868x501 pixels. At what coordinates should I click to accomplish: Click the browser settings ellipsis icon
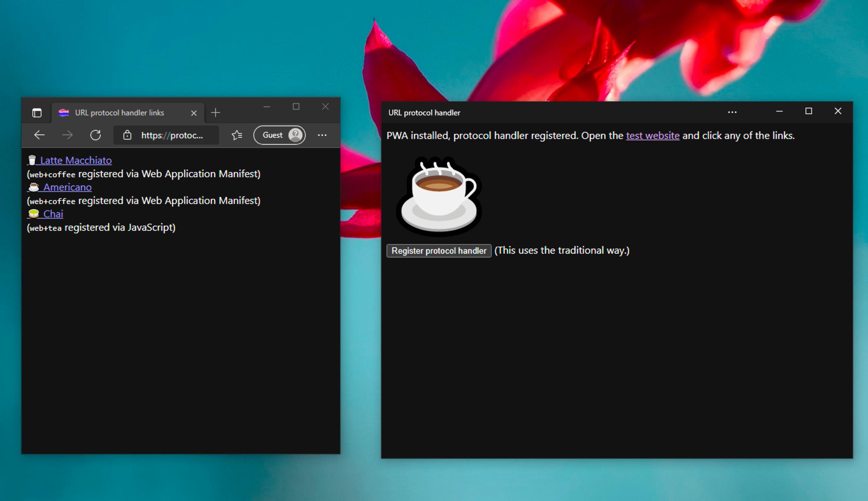pos(322,134)
